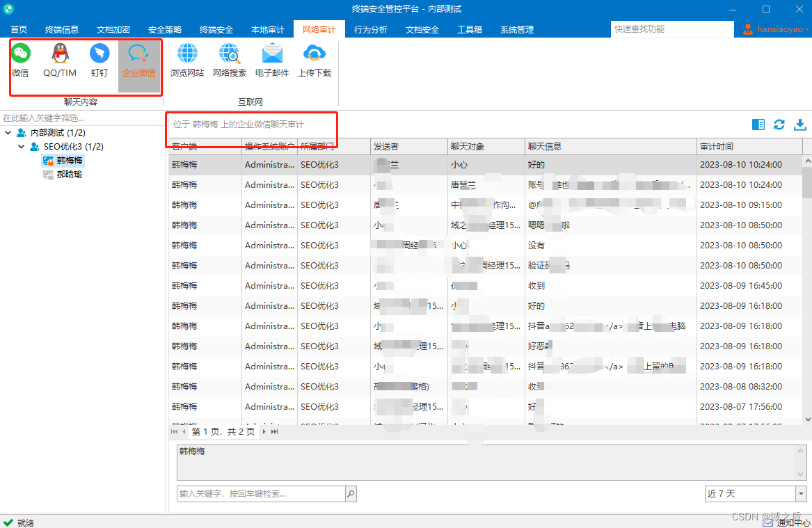Refresh the chat audit list
Screen dimensions: 812x528
tap(779, 125)
